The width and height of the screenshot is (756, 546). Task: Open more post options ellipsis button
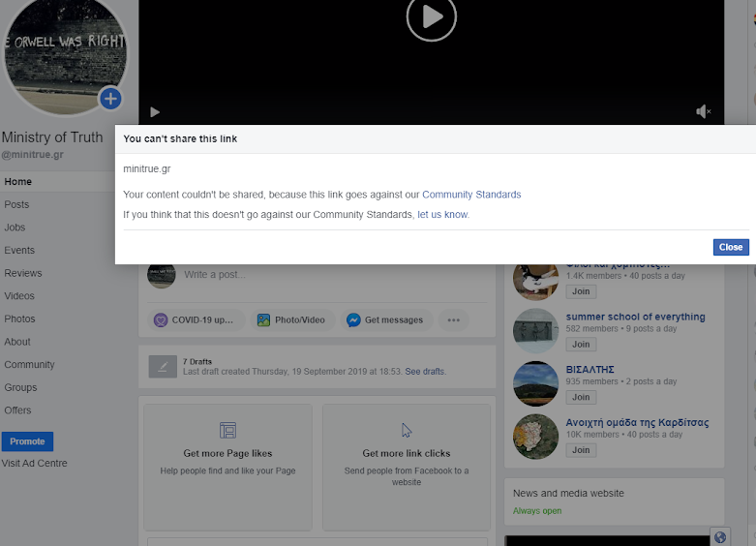pyautogui.click(x=453, y=319)
